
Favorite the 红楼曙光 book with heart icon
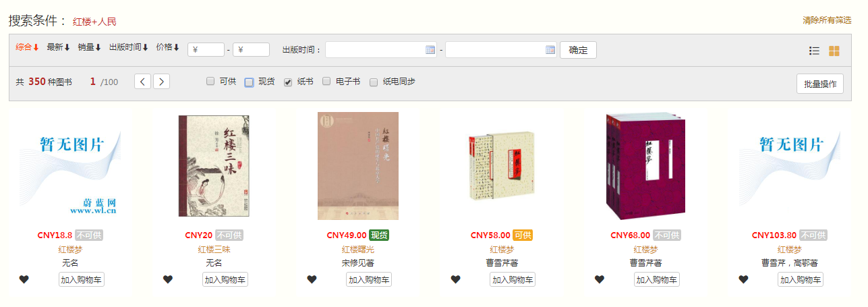(312, 279)
